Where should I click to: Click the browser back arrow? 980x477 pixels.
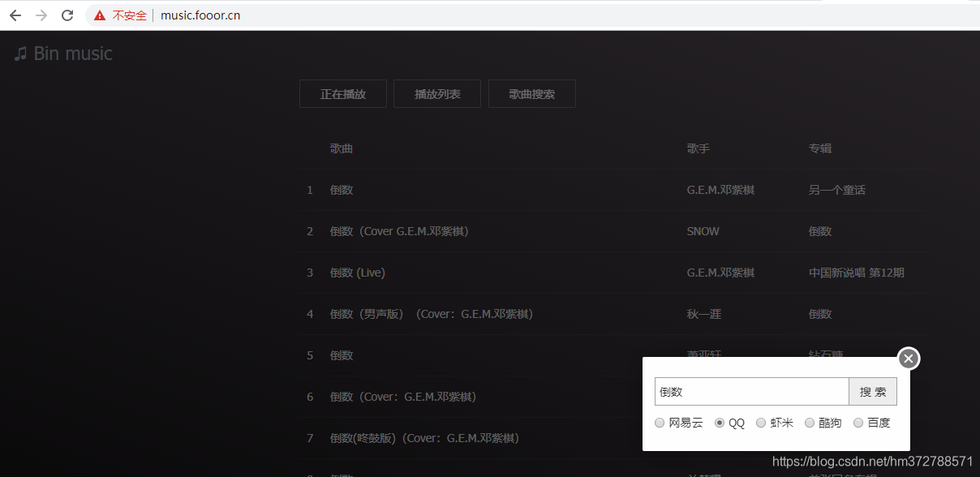[15, 15]
